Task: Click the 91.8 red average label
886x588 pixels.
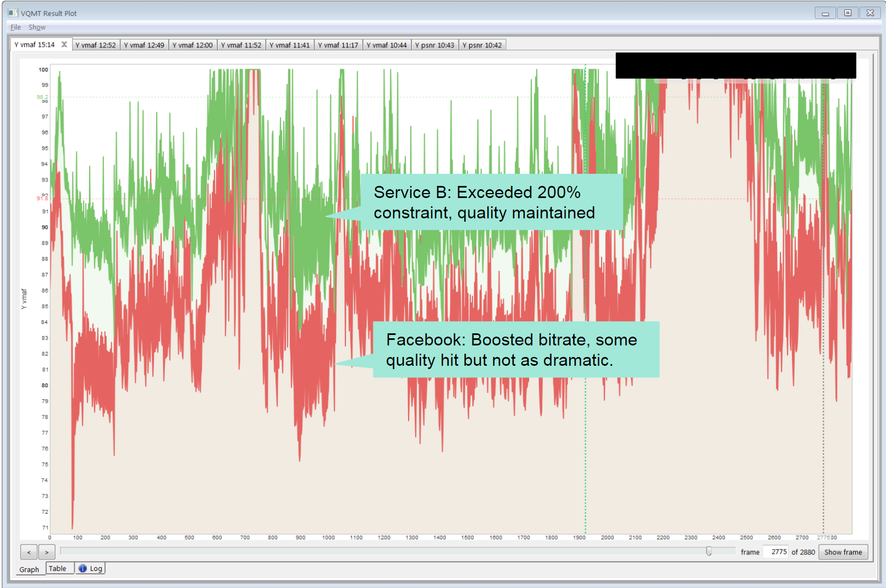Action: pos(42,198)
